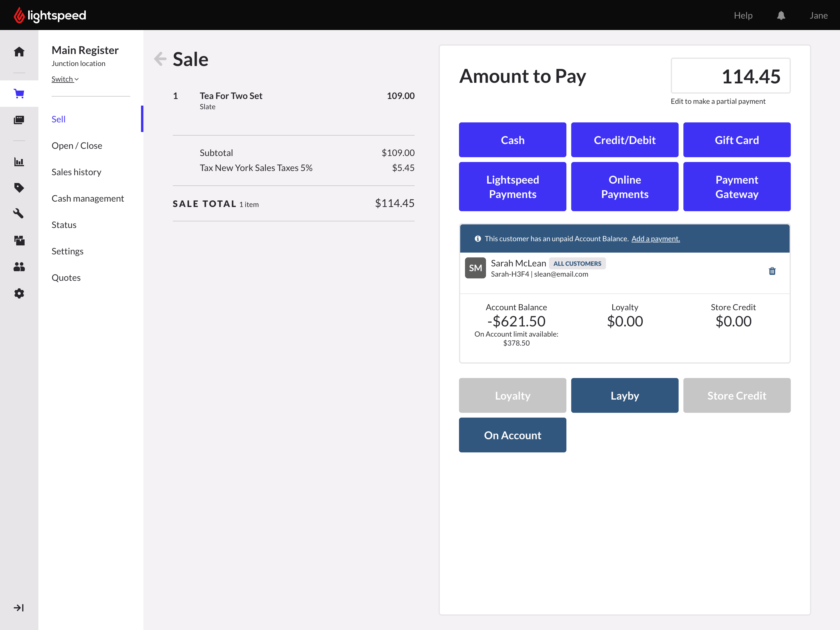840x630 pixels.
Task: Pay with the Cash button
Action: 512,140
